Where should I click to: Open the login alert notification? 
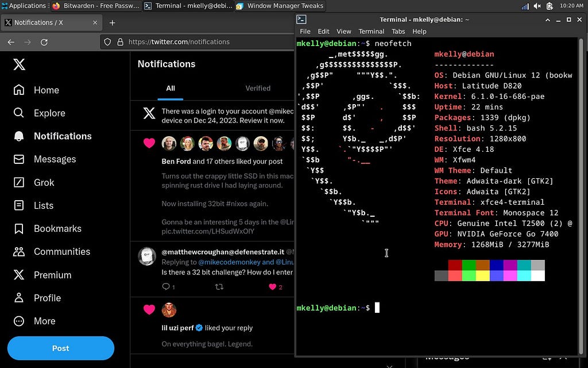pos(212,116)
